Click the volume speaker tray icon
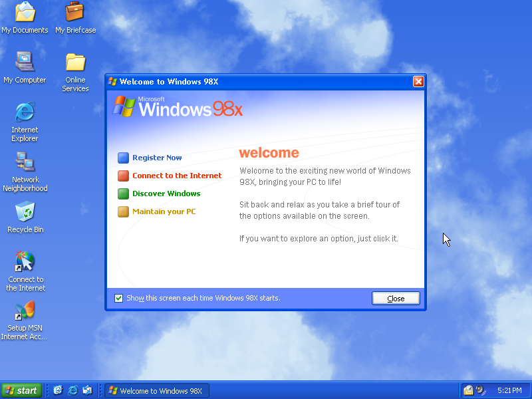 [481, 390]
